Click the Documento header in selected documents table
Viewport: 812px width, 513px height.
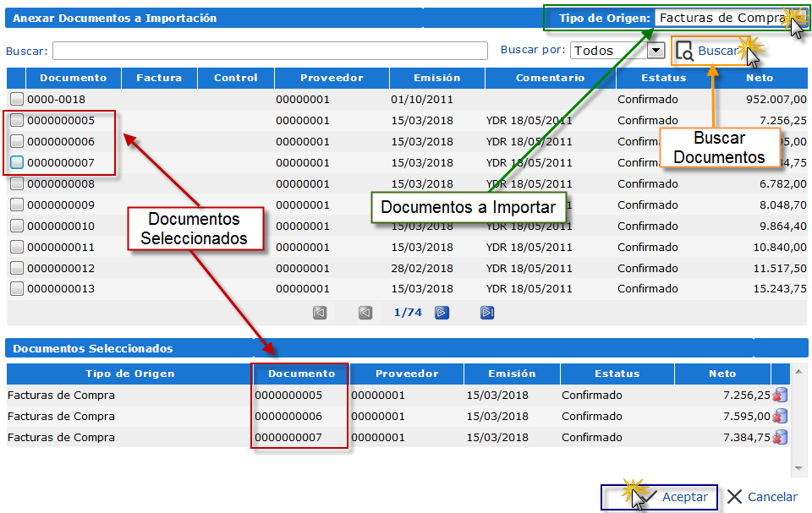(x=301, y=374)
